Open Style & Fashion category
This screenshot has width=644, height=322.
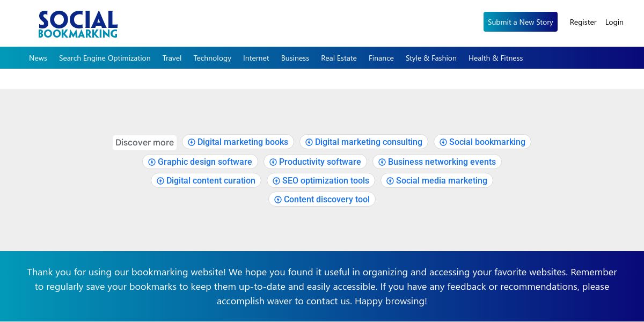(431, 58)
